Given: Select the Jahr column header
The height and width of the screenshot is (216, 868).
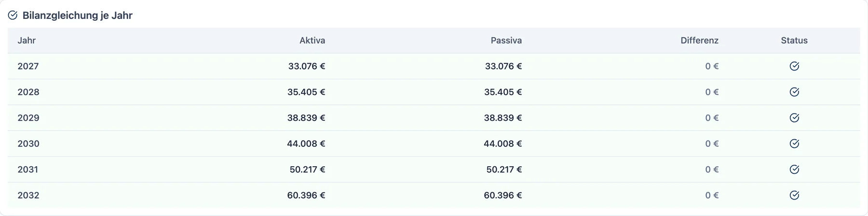Looking at the screenshot, I should coord(27,41).
